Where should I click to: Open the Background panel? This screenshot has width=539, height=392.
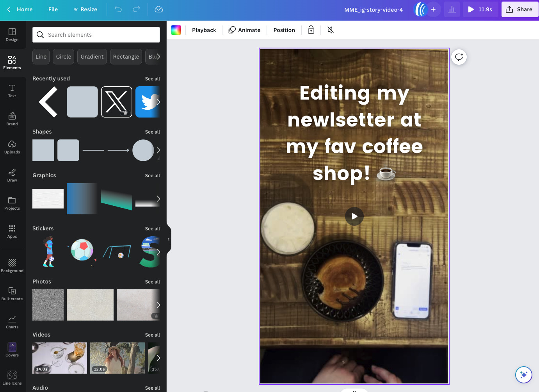(x=12, y=265)
